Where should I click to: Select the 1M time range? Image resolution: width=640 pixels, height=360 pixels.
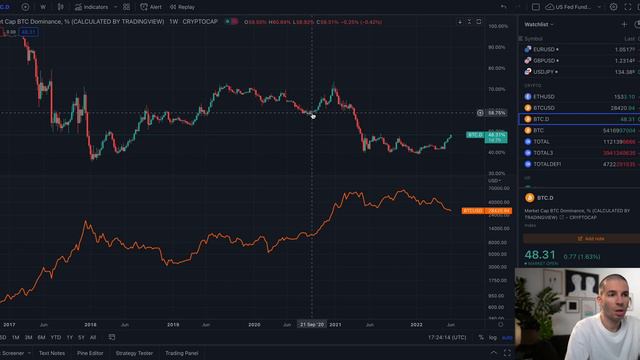(x=16, y=338)
